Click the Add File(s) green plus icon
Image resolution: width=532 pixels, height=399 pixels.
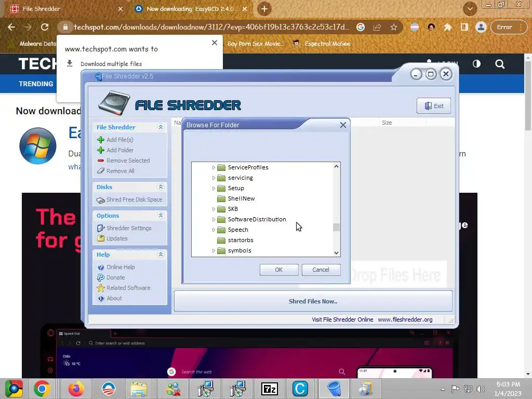click(x=101, y=140)
